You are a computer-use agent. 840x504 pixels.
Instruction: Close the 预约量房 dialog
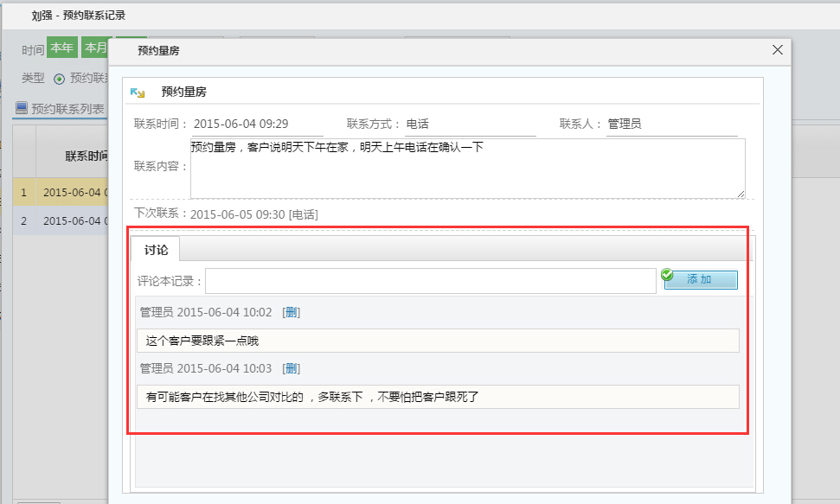(x=776, y=49)
